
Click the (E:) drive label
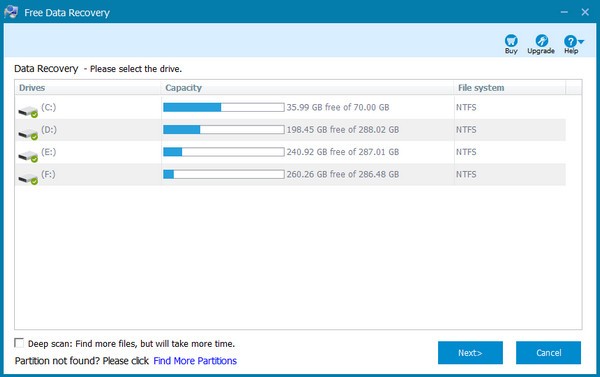coord(49,152)
